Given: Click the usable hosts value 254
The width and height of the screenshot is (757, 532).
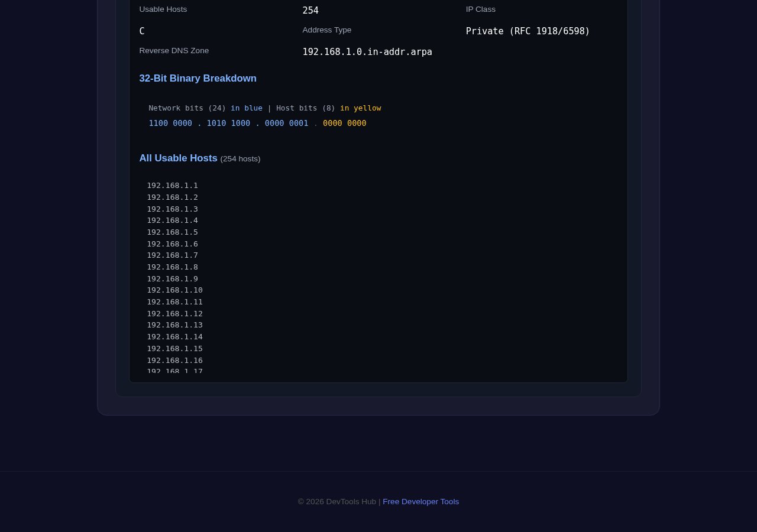Looking at the screenshot, I should (310, 11).
